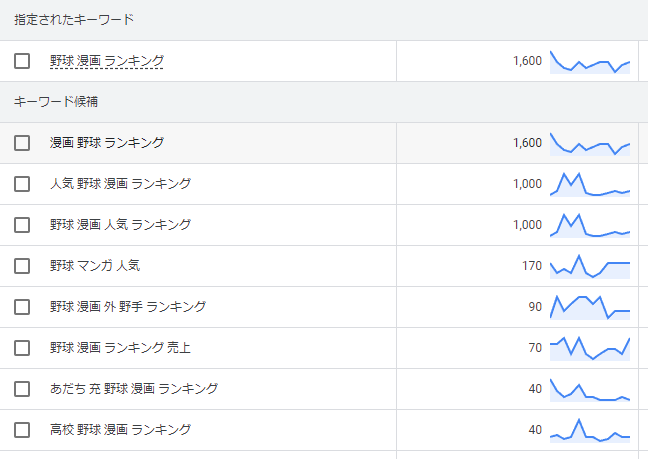View trend sparkline for 人気 野球 漫画 ランキング
Image resolution: width=648 pixels, height=459 pixels.
pos(590,184)
